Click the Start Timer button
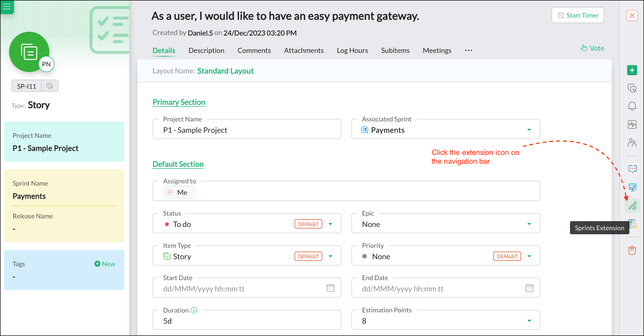 [578, 15]
